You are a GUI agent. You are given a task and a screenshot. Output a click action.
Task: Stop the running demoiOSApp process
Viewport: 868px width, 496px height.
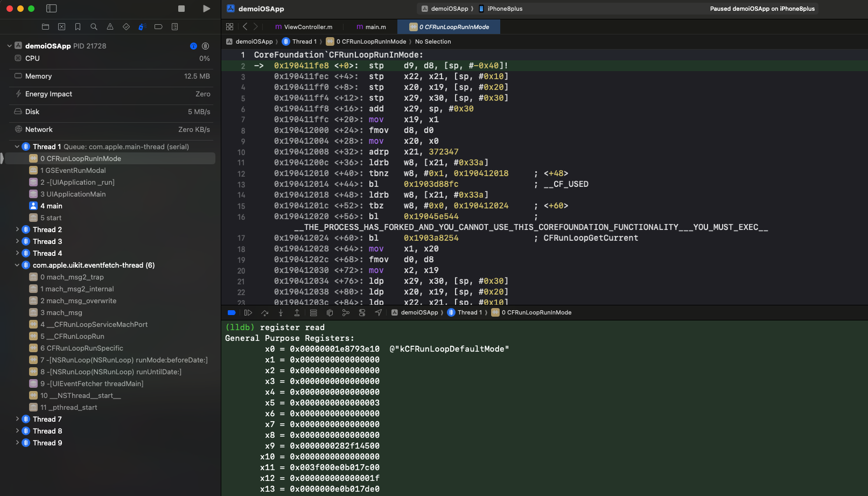click(x=181, y=9)
